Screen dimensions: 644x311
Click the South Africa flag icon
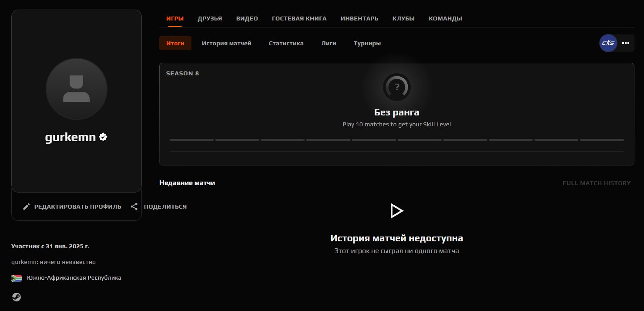point(17,278)
